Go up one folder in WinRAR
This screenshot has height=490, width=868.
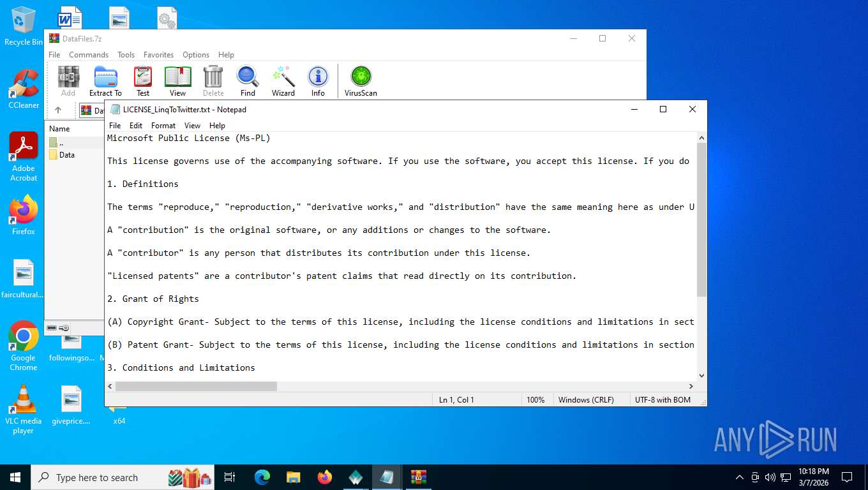pyautogui.click(x=58, y=110)
